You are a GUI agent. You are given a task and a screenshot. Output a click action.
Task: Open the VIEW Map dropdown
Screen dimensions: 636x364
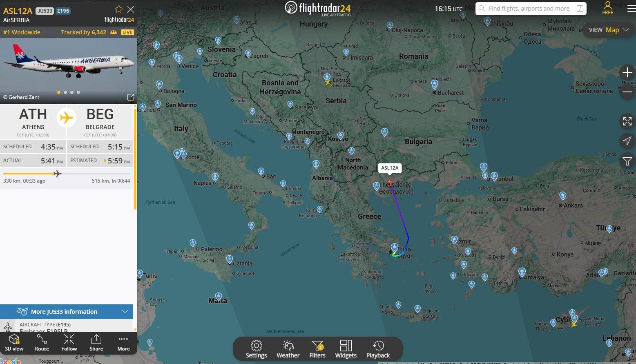pos(608,30)
